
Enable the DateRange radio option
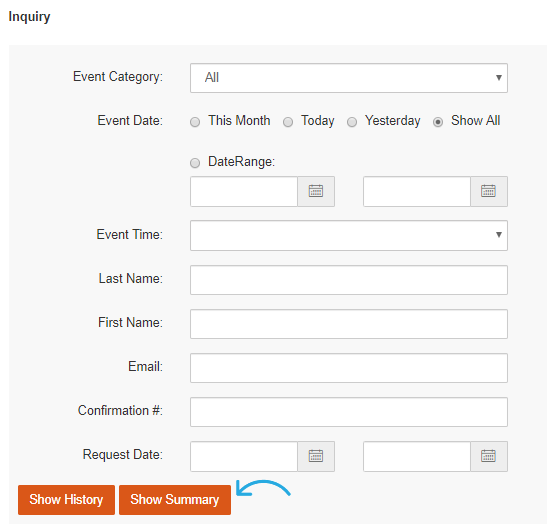point(195,163)
